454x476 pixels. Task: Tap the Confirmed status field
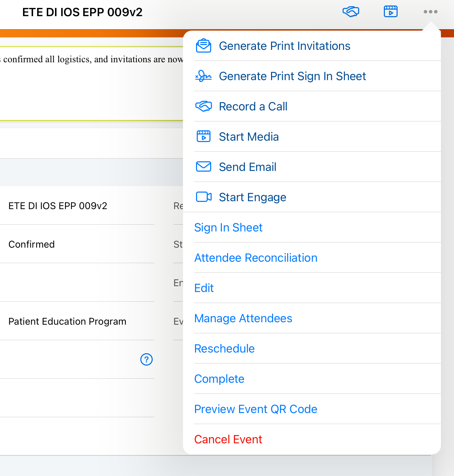click(32, 244)
